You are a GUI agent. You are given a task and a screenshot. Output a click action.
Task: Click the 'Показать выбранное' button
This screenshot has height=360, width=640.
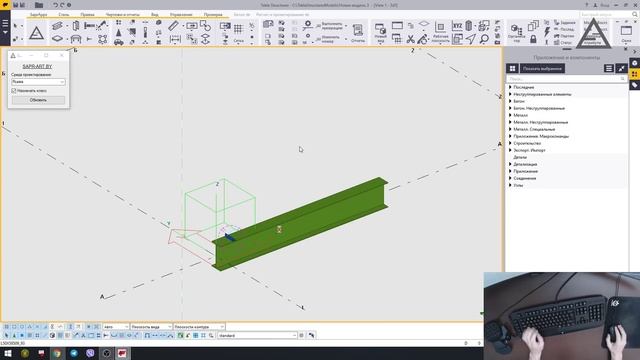pyautogui.click(x=542, y=69)
